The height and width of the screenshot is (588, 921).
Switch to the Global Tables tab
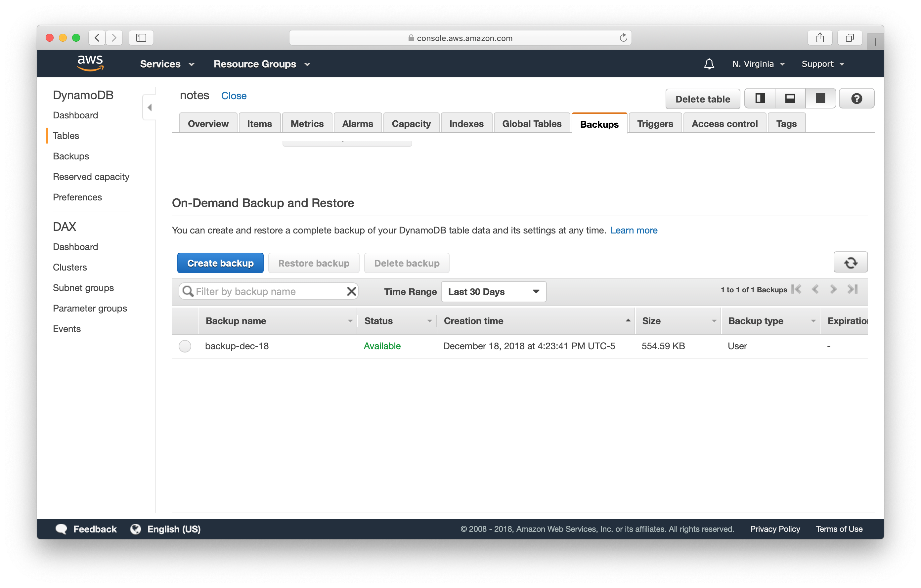coord(532,123)
